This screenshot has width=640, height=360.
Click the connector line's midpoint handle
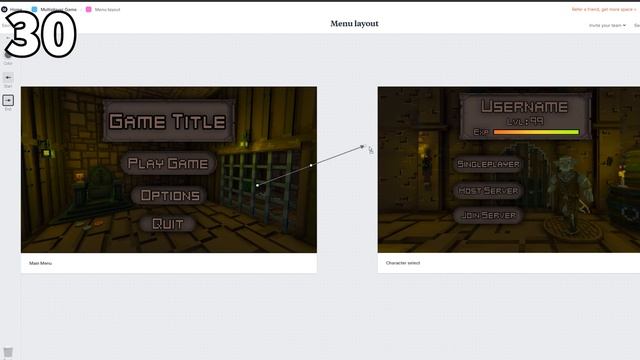tap(311, 165)
